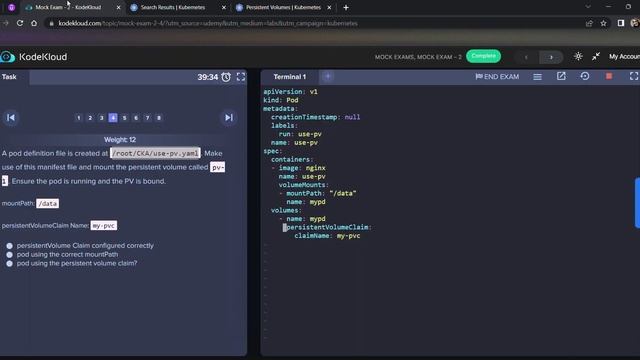The height and width of the screenshot is (360, 640).
Task: Click 'creationTimestamp: null' terminal line
Action: 316,117
